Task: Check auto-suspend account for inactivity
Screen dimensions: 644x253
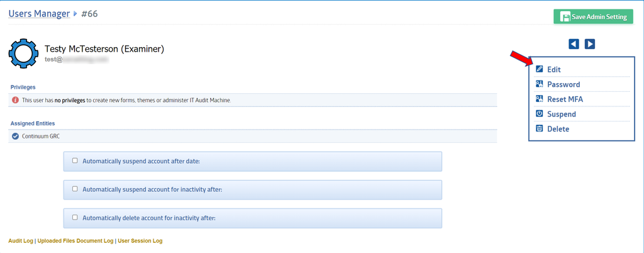Action: [x=75, y=189]
